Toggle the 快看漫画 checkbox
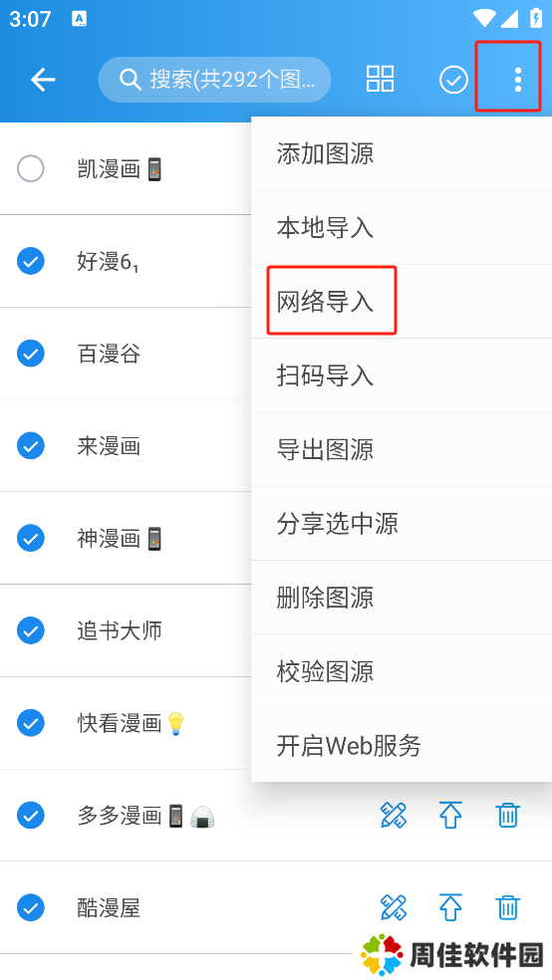Screen dimensions: 552x980 pos(31,723)
